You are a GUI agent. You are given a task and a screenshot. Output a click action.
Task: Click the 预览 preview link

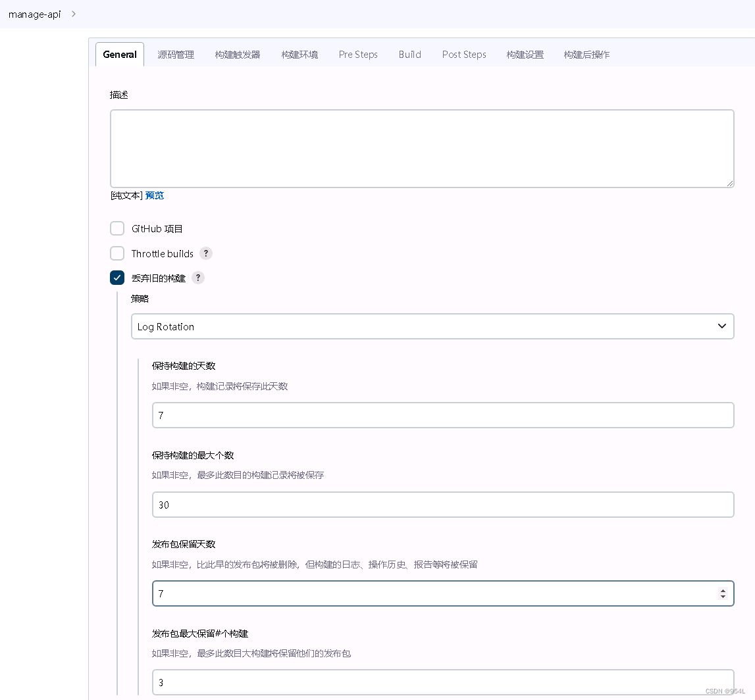tap(155, 195)
